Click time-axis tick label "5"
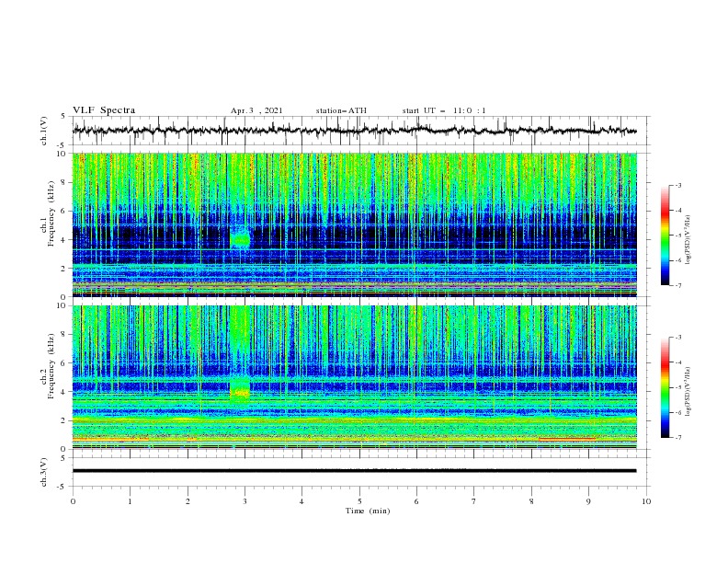Viewport: 728px width, 563px height. tap(359, 501)
